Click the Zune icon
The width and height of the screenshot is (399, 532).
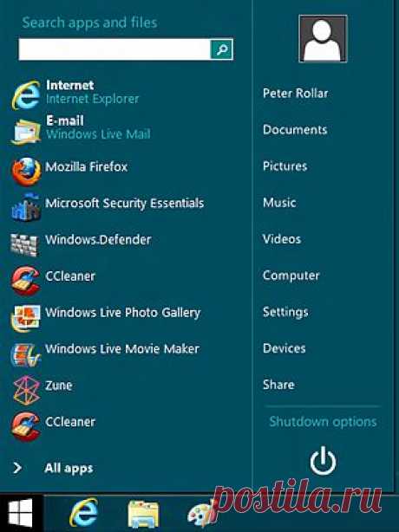pos(27,390)
